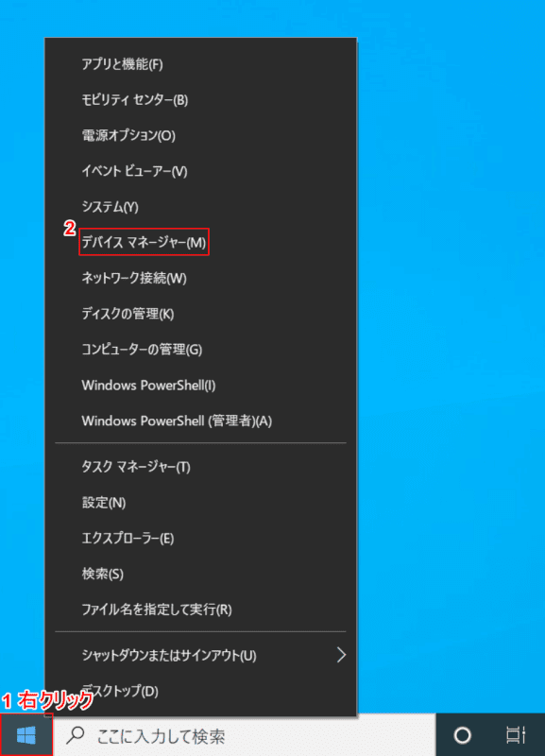Start Windows PowerShell (管理者)(A)
The height and width of the screenshot is (756, 545).
200,421
